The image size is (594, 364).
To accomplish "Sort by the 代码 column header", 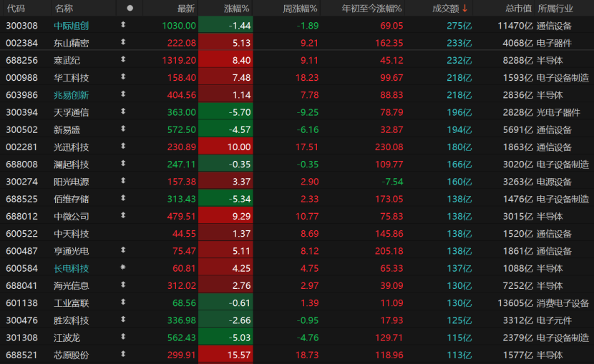I will tap(16, 9).
